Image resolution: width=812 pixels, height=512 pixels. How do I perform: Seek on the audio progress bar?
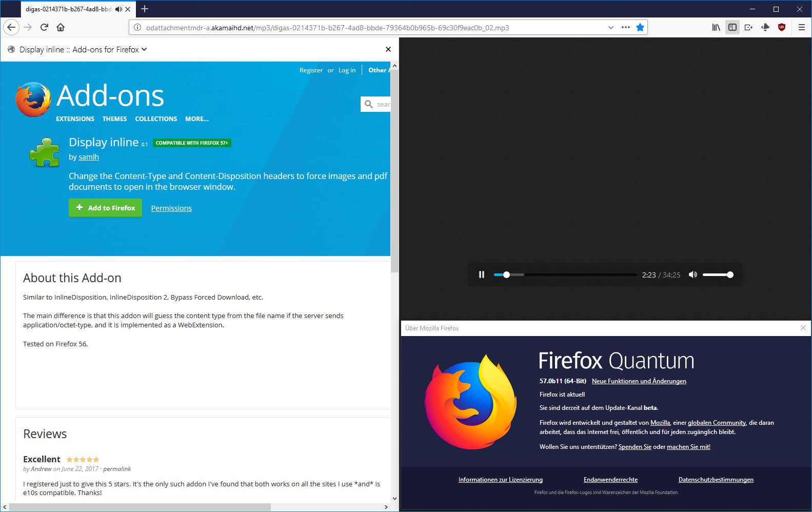pyautogui.click(x=565, y=275)
